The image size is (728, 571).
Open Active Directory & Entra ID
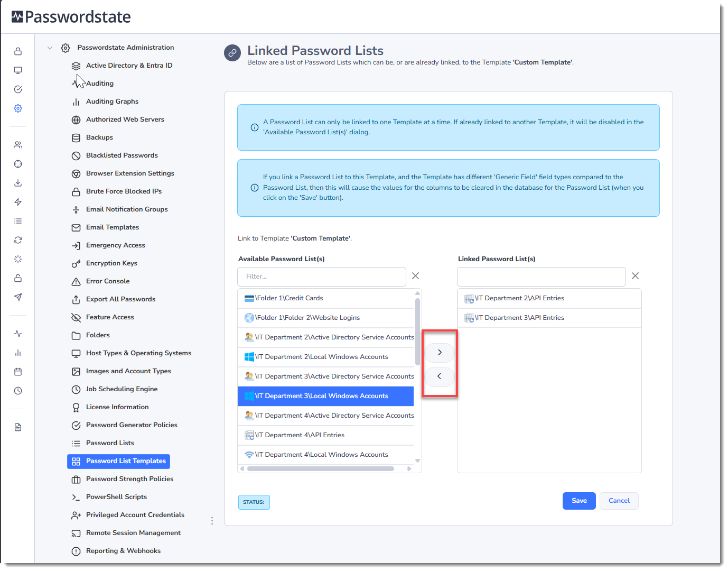point(129,66)
